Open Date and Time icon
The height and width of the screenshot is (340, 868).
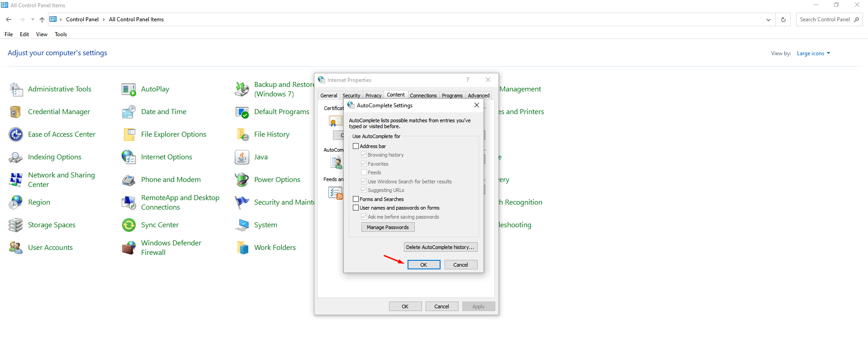click(129, 112)
